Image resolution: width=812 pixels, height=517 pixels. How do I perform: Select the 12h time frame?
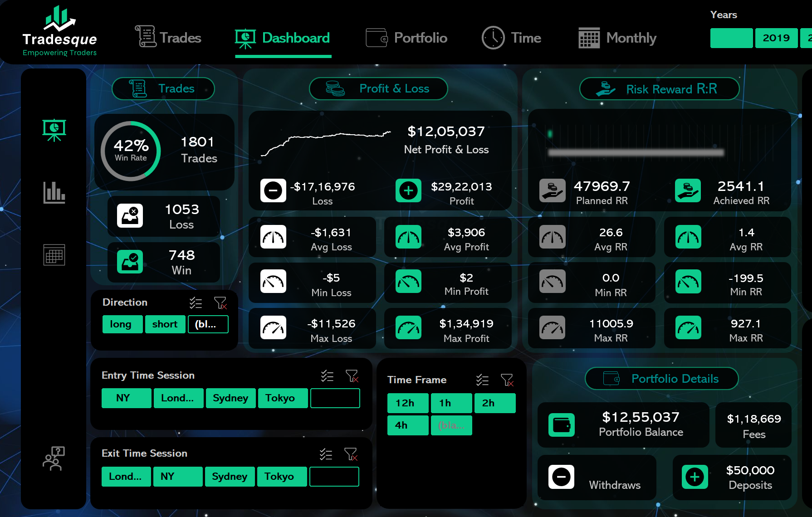(x=408, y=403)
